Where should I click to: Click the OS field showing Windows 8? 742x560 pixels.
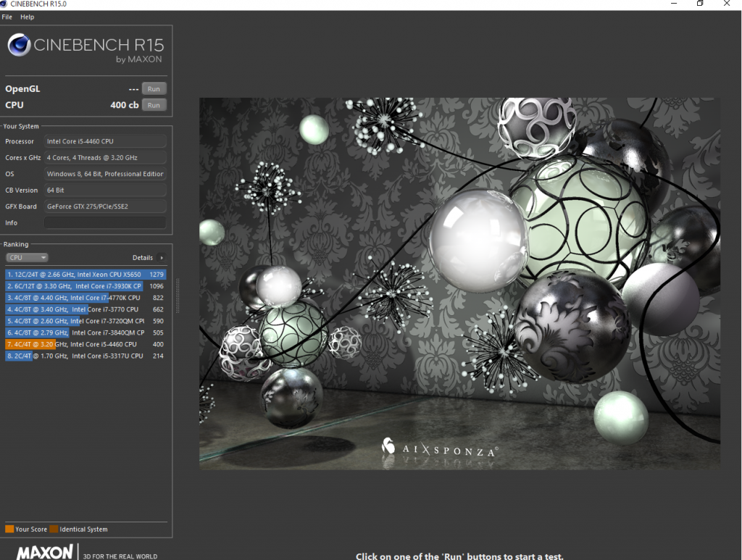[x=105, y=174]
